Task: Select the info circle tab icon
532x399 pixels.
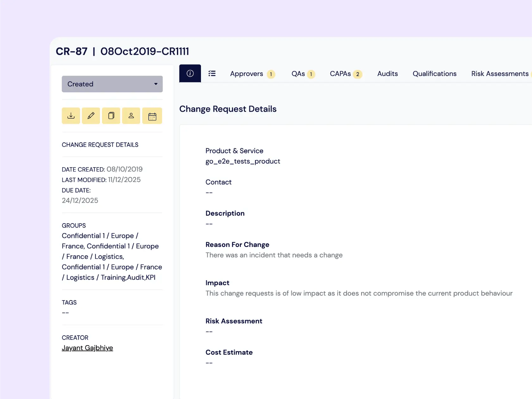Action: tap(190, 73)
